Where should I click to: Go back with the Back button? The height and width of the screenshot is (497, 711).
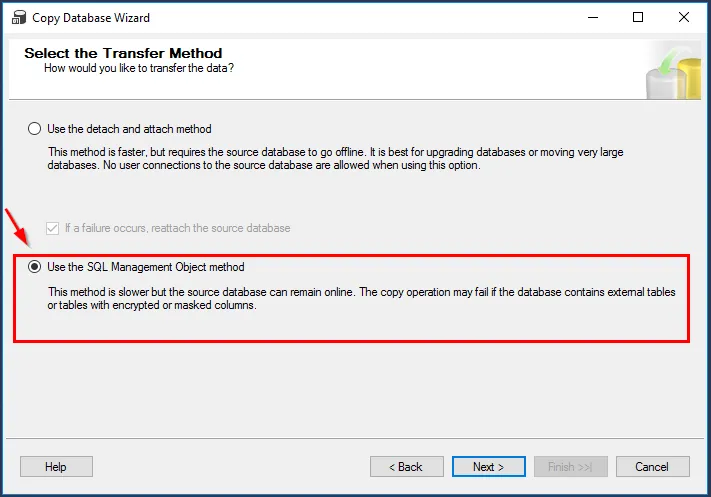[x=406, y=466]
